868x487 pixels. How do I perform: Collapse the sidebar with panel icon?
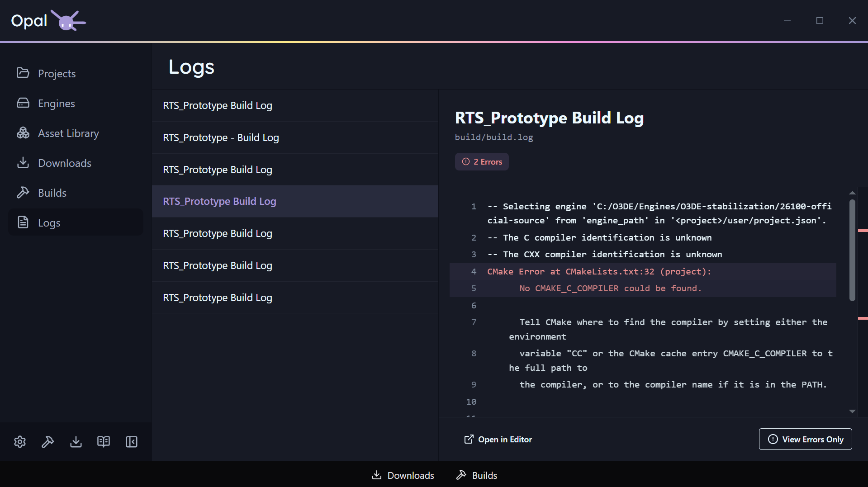coord(132,442)
